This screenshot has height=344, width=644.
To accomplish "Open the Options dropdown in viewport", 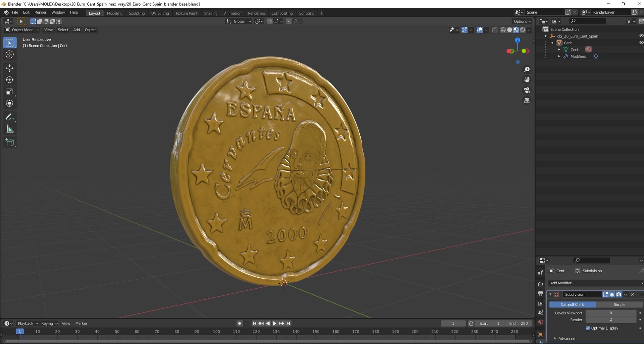I will (x=523, y=21).
